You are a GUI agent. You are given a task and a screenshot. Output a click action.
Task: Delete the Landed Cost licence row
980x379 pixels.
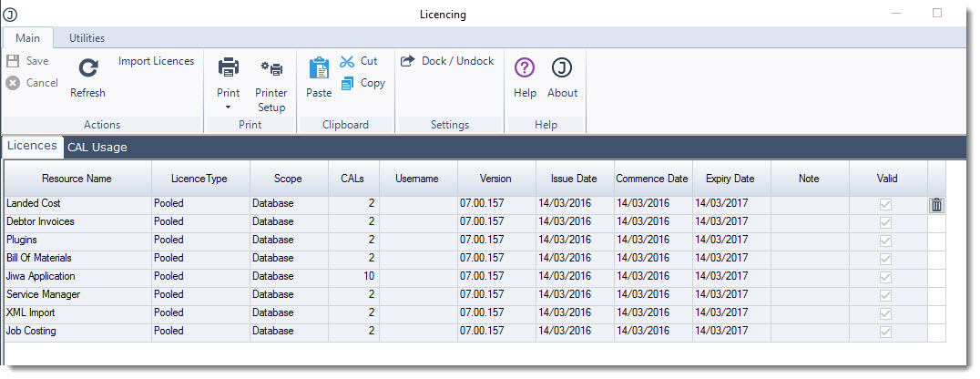tap(937, 204)
